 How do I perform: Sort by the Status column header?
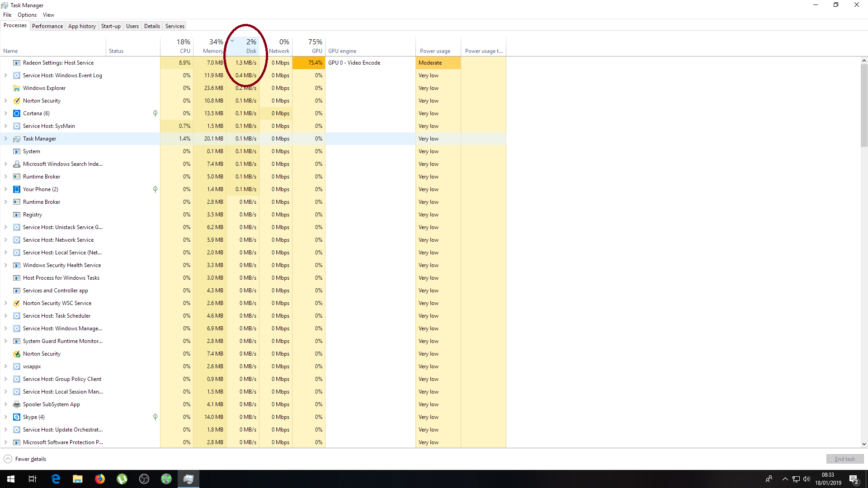133,46
